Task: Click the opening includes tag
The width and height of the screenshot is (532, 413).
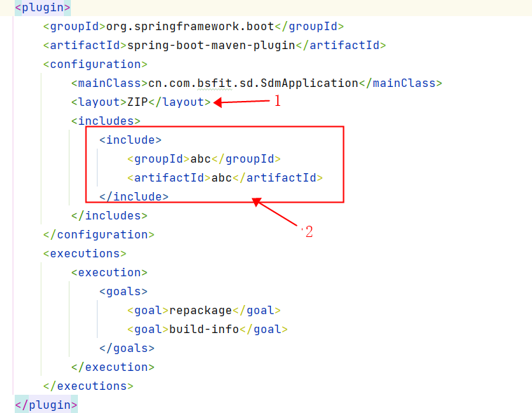Action: click(x=106, y=121)
